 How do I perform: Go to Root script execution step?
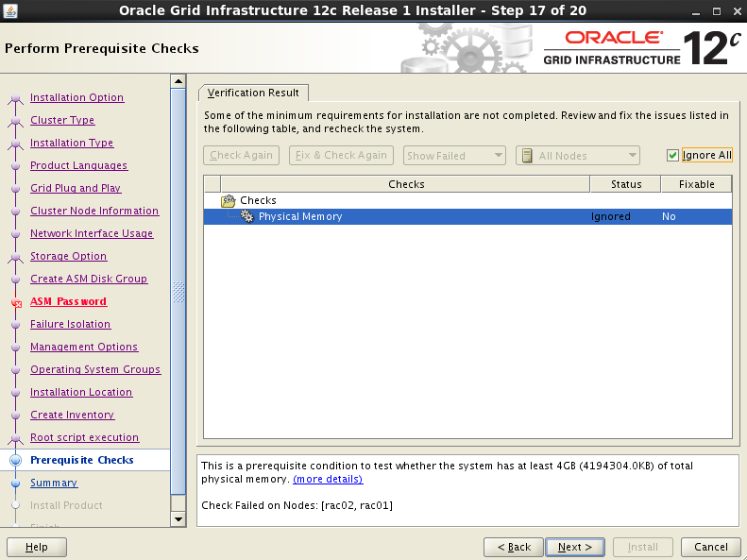[85, 437]
